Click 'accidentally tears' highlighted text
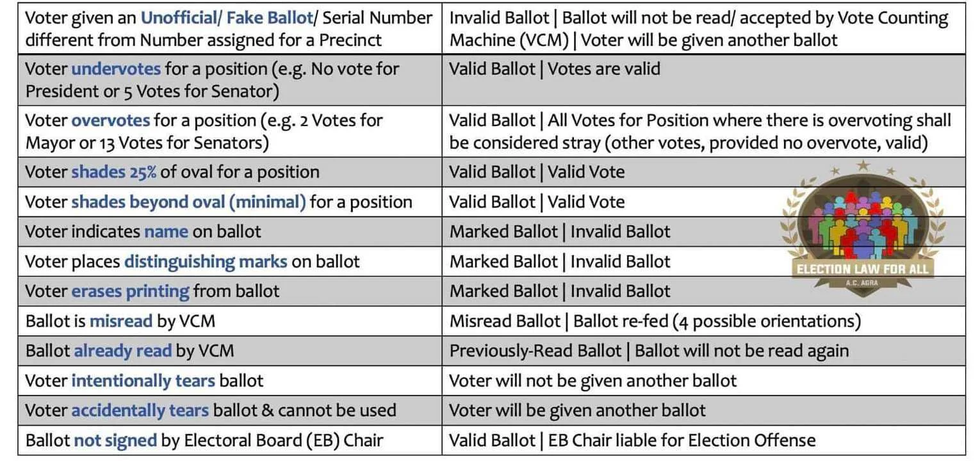 [140, 410]
